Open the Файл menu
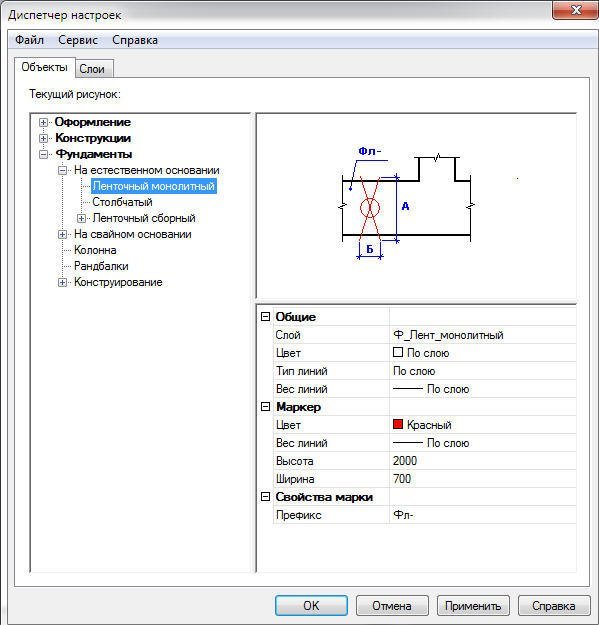This screenshot has height=625, width=599. pyautogui.click(x=29, y=40)
